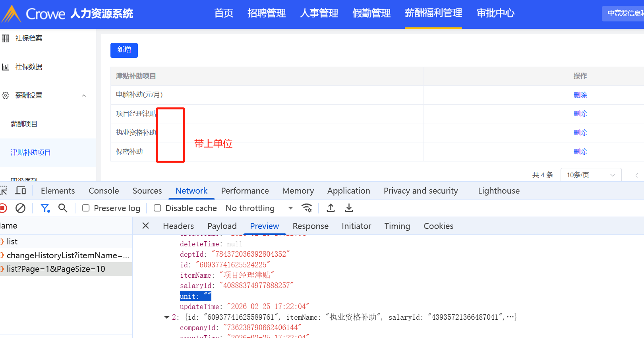The height and width of the screenshot is (338, 644).
Task: Open 薪酬福利管理 navigation menu
Action: tap(433, 13)
